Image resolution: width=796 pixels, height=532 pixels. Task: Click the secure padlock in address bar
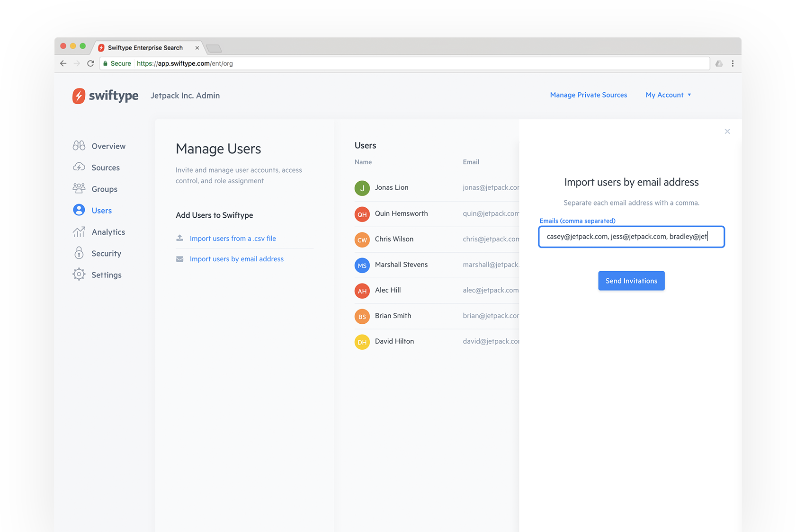105,63
